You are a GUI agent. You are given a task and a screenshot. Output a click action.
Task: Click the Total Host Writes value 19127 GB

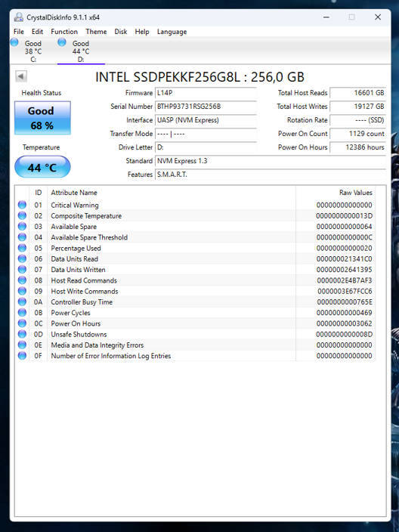pos(358,107)
